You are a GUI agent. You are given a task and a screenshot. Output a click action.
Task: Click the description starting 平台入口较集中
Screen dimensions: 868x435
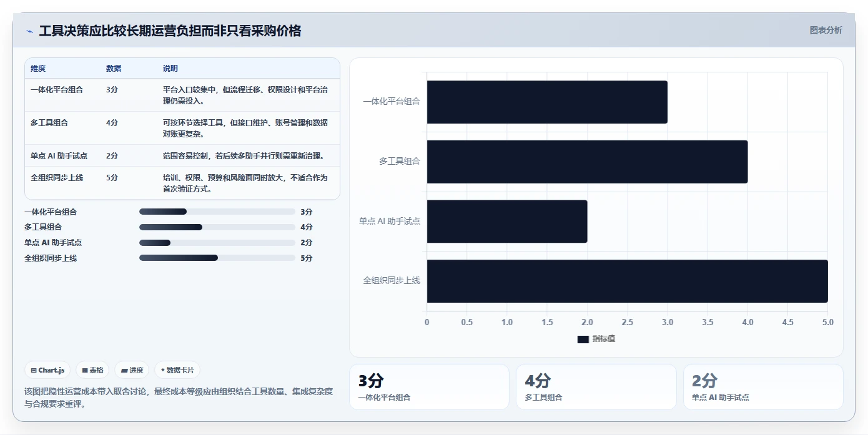pos(245,95)
